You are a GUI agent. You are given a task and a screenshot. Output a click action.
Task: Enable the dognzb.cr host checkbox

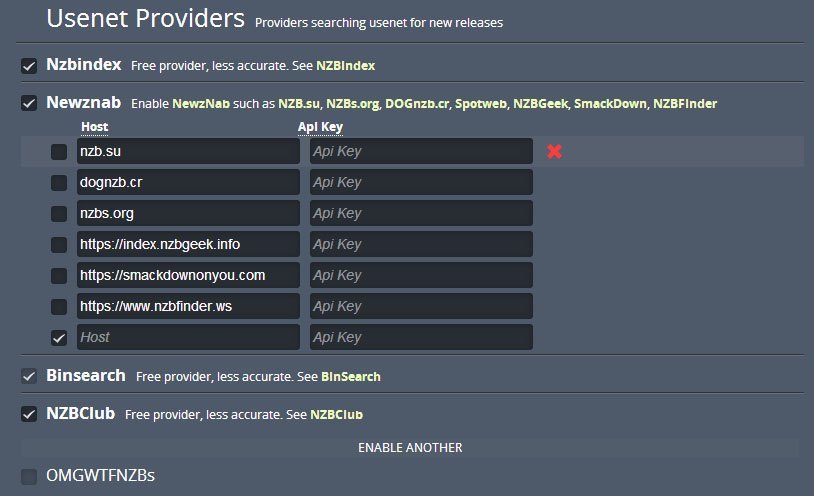point(59,183)
